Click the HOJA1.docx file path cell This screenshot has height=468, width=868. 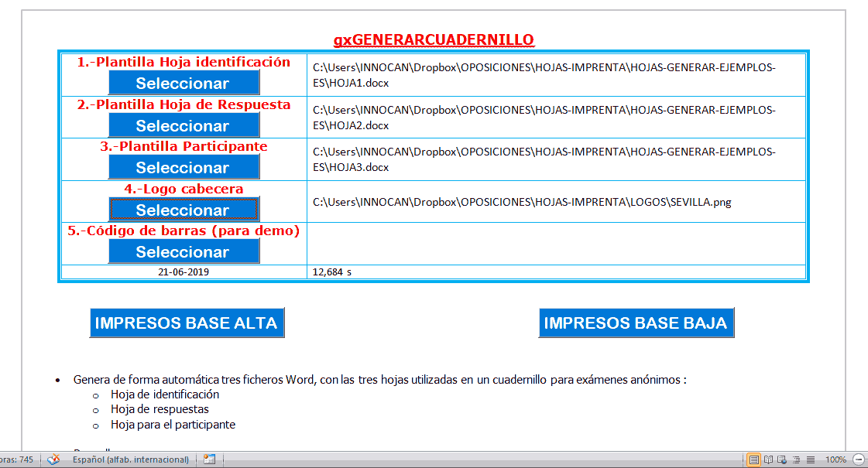556,75
